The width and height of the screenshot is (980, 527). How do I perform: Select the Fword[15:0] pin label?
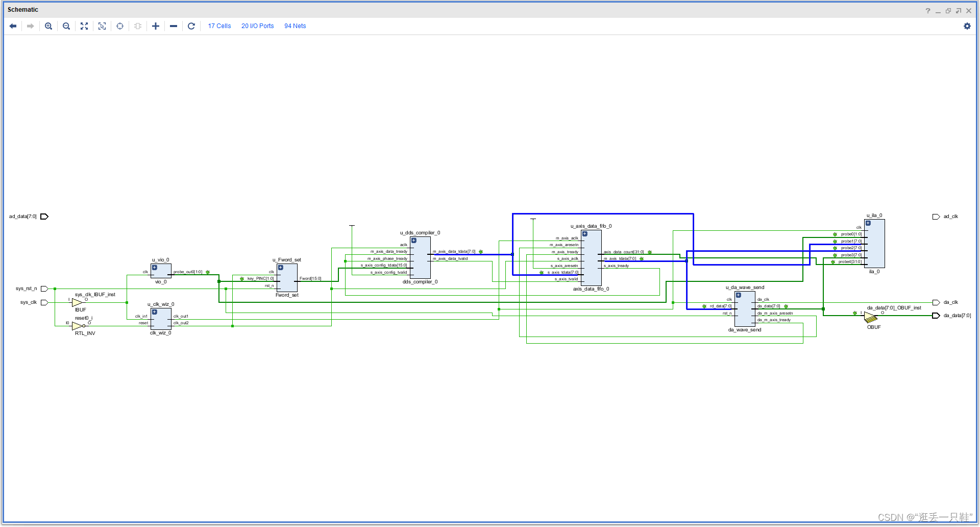310,278
